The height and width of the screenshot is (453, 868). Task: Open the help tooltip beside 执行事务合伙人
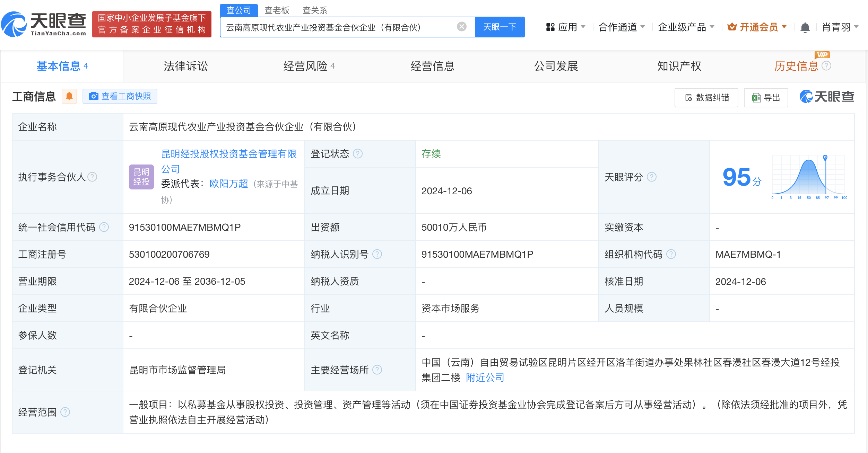pyautogui.click(x=92, y=177)
